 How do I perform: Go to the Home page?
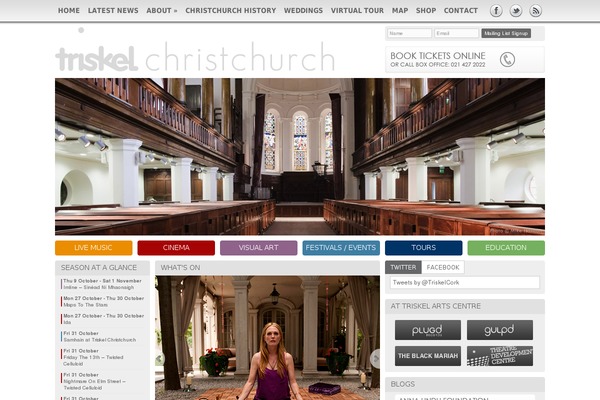tap(69, 11)
